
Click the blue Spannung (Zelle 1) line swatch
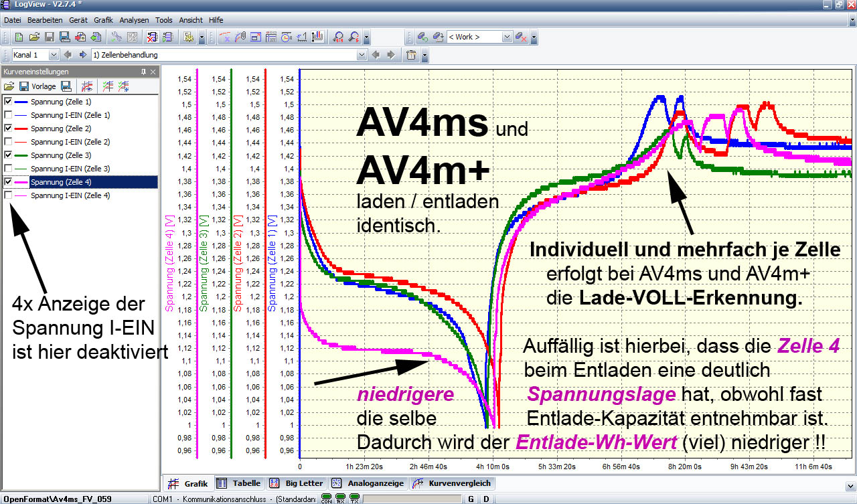pos(21,102)
